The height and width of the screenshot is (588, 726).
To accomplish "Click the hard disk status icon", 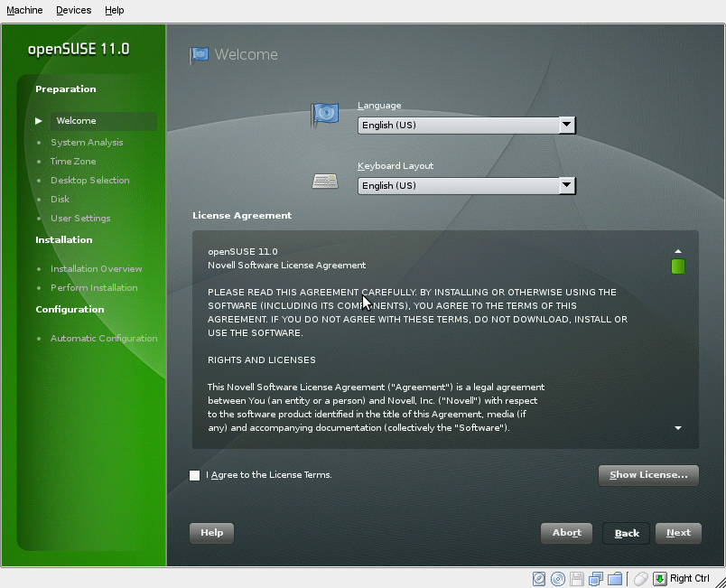I will [539, 578].
